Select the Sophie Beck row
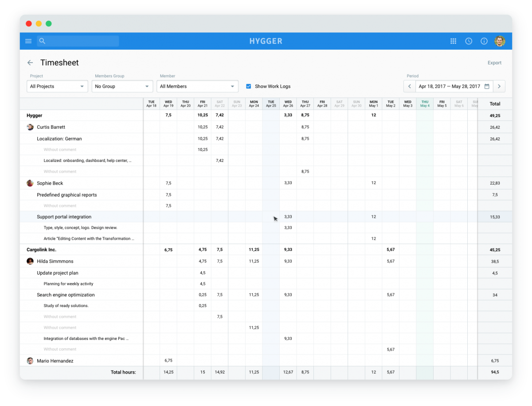 [x=266, y=183]
